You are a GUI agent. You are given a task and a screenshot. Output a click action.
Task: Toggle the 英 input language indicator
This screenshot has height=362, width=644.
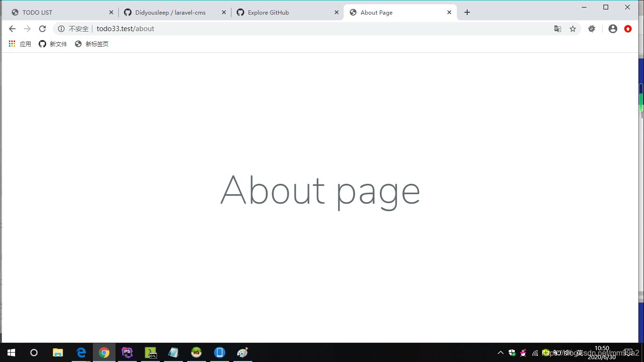tap(579, 353)
